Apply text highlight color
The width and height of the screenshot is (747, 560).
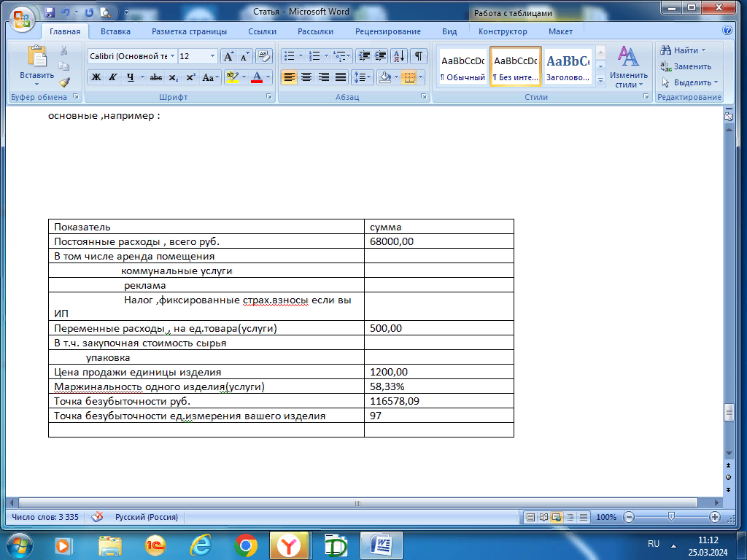coord(233,77)
